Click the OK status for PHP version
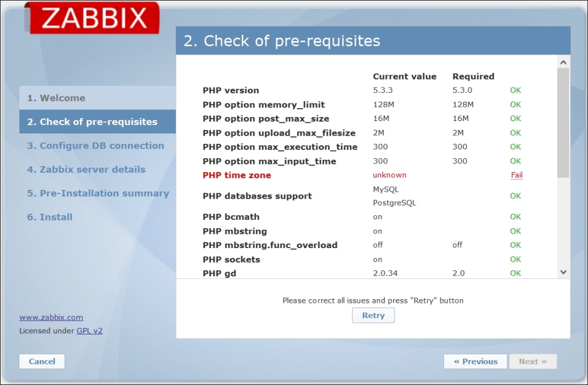Screen dimensions: 588x385 click(515, 91)
